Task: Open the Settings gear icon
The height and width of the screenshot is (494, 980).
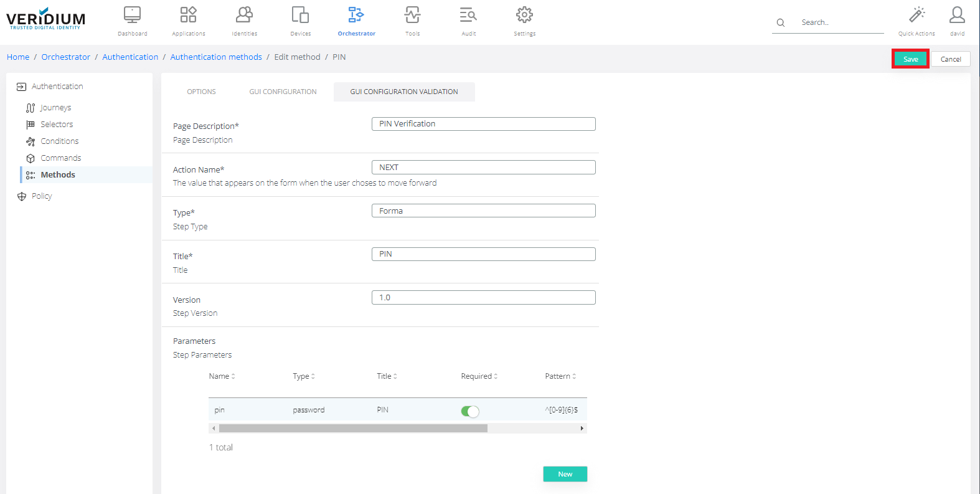Action: click(524, 15)
